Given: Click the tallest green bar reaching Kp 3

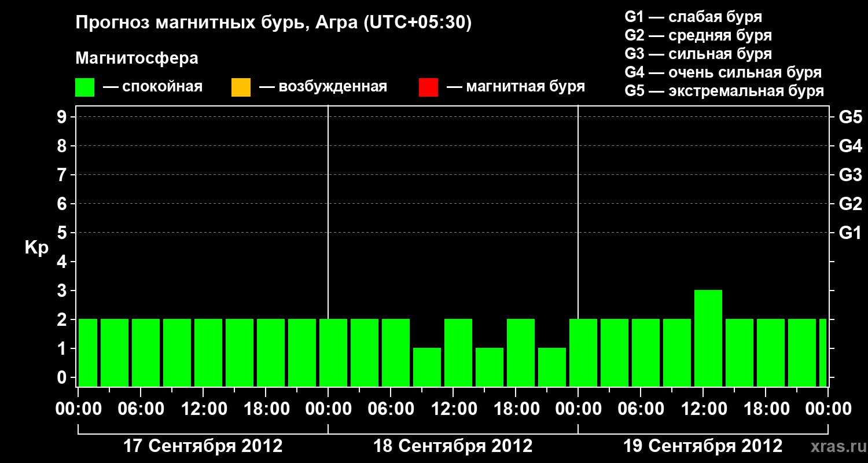Looking at the screenshot, I should [708, 338].
